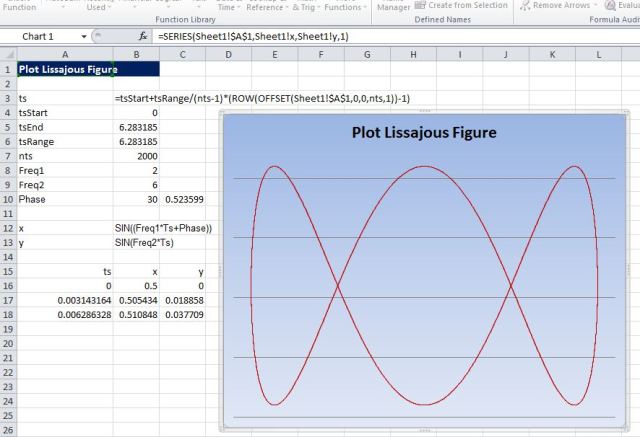Expand the Lookup & Reference dropdown
Image resolution: width=640 pixels, height=437 pixels.
tap(267, 6)
